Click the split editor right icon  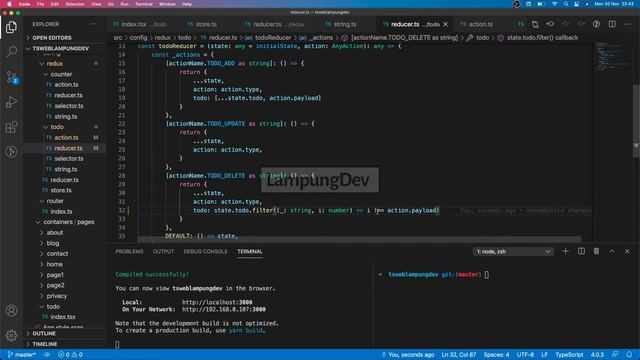612,24
